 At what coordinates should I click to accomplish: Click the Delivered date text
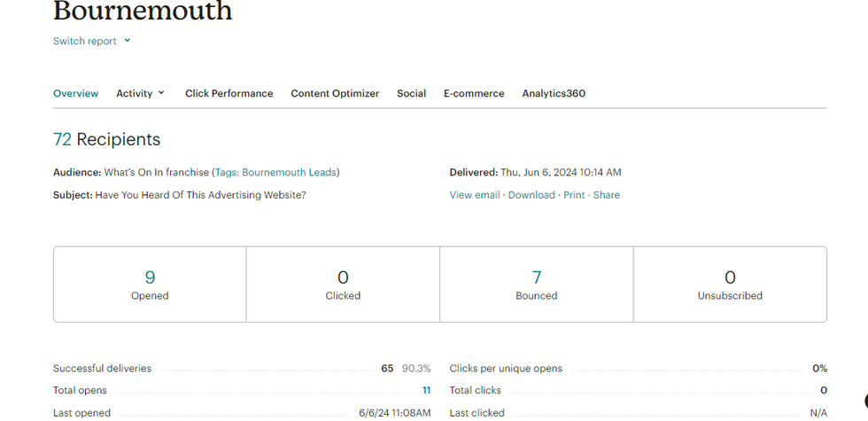click(x=561, y=172)
